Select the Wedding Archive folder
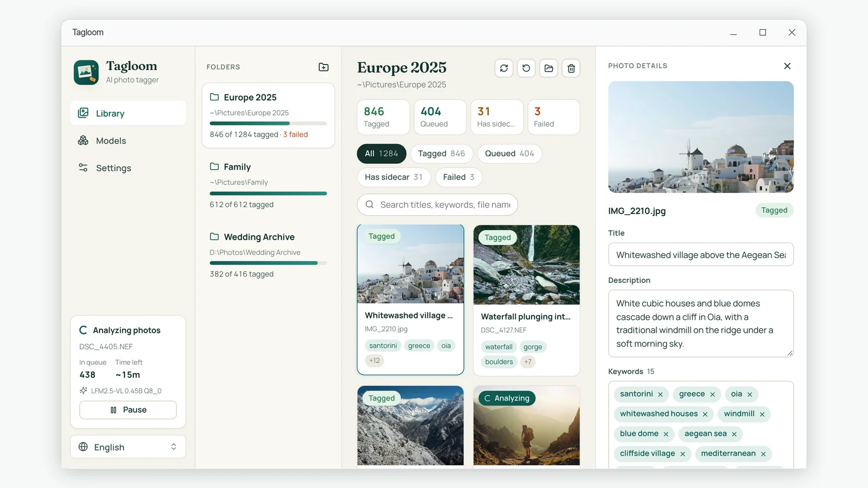Image resolution: width=868 pixels, height=488 pixels. pos(269,255)
